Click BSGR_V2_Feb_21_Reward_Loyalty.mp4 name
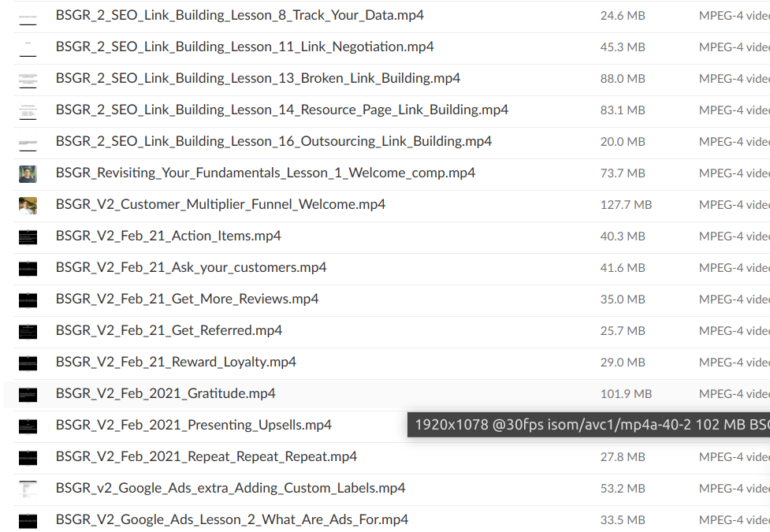 tap(176, 363)
